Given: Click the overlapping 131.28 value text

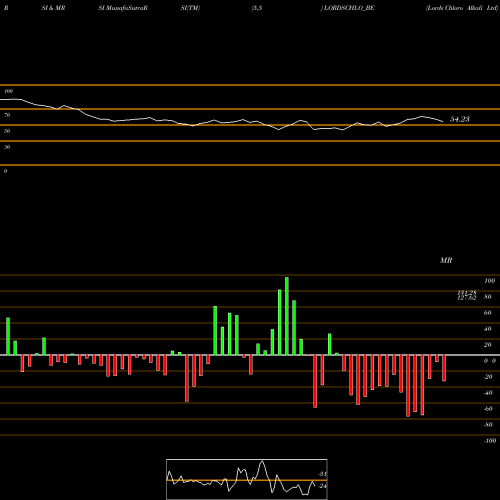Looking at the screenshot, I should [467, 293].
